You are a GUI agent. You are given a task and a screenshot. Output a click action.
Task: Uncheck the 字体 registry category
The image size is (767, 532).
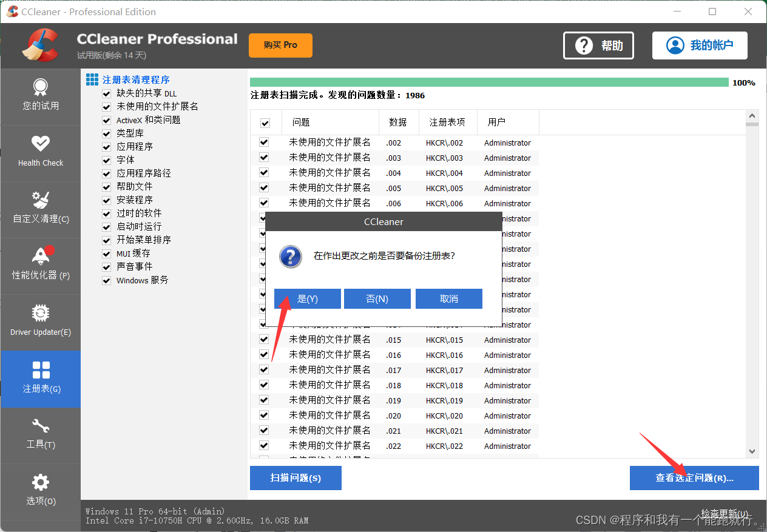[106, 160]
